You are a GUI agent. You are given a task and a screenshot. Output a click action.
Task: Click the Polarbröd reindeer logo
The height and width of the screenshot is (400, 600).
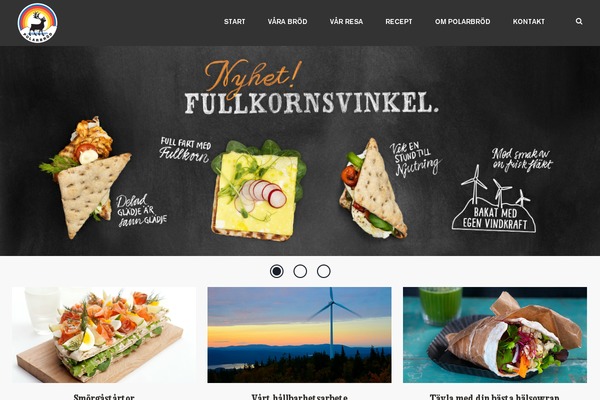(x=38, y=23)
